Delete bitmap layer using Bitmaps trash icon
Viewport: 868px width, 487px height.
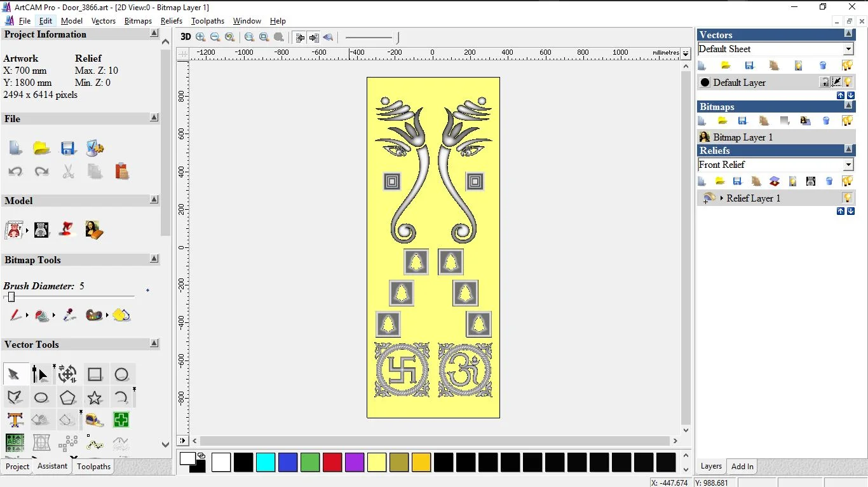(x=826, y=121)
